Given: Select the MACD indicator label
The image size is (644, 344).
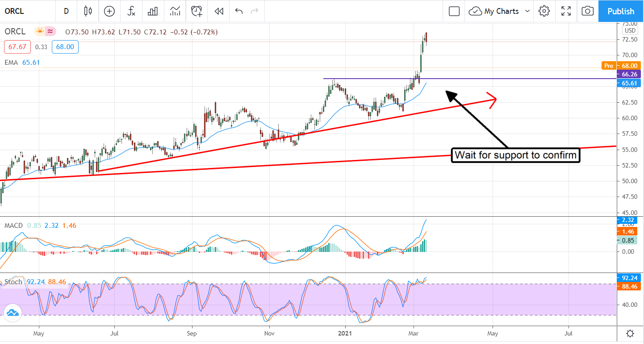Looking at the screenshot, I should click(x=13, y=226).
